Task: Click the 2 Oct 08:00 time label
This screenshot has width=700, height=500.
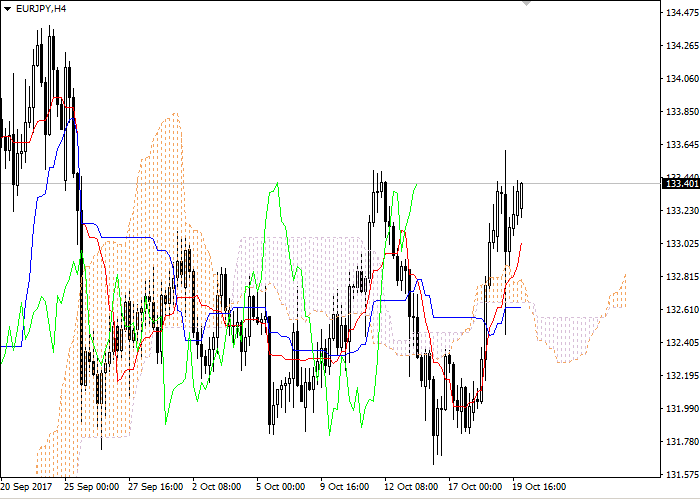Action: coord(217,487)
